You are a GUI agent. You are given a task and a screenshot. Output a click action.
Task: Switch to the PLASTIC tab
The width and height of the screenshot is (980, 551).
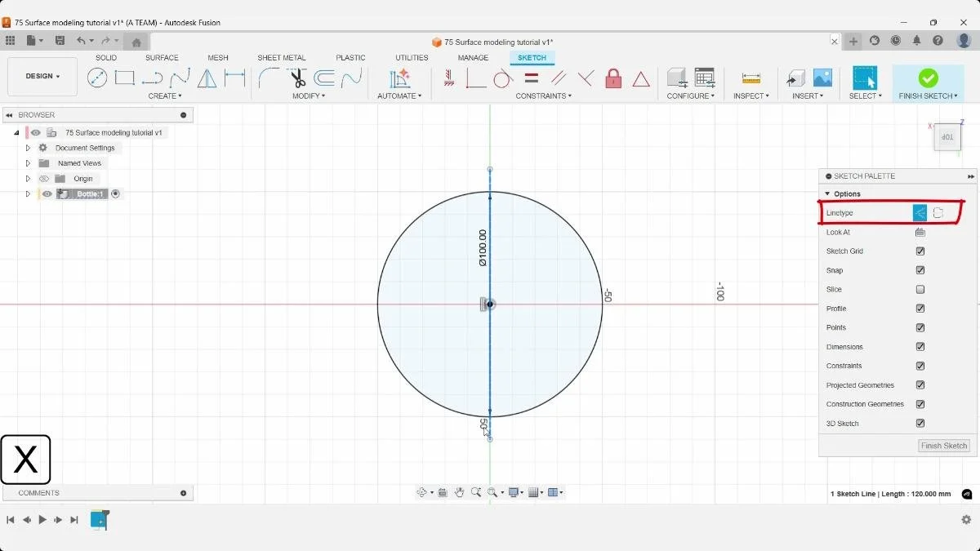click(350, 58)
